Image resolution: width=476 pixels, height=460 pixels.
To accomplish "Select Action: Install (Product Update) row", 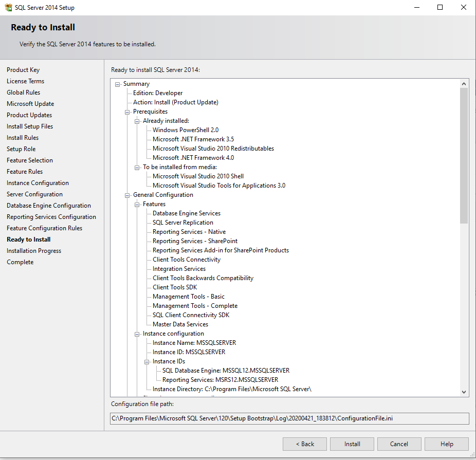I will 175,102.
